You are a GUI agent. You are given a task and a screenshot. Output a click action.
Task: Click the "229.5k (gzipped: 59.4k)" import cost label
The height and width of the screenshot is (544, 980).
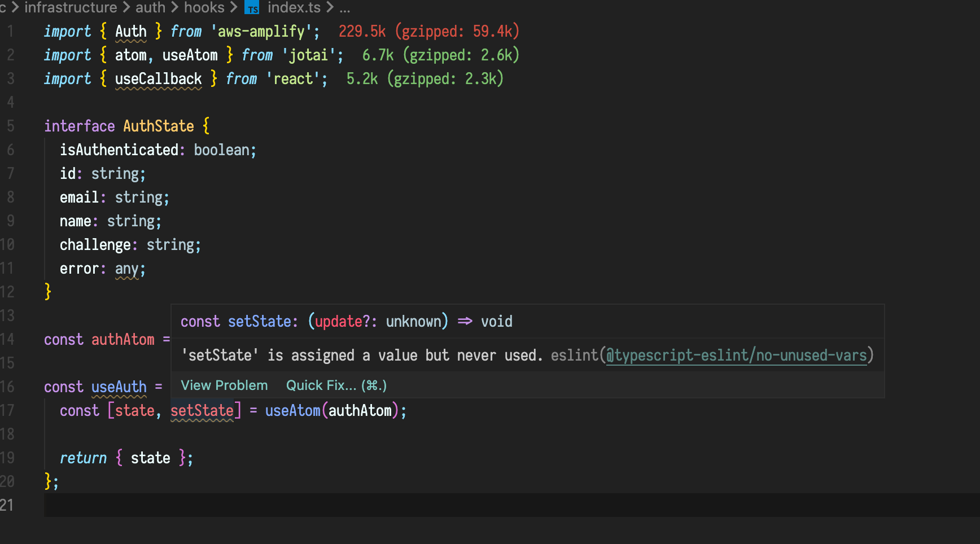pyautogui.click(x=428, y=31)
